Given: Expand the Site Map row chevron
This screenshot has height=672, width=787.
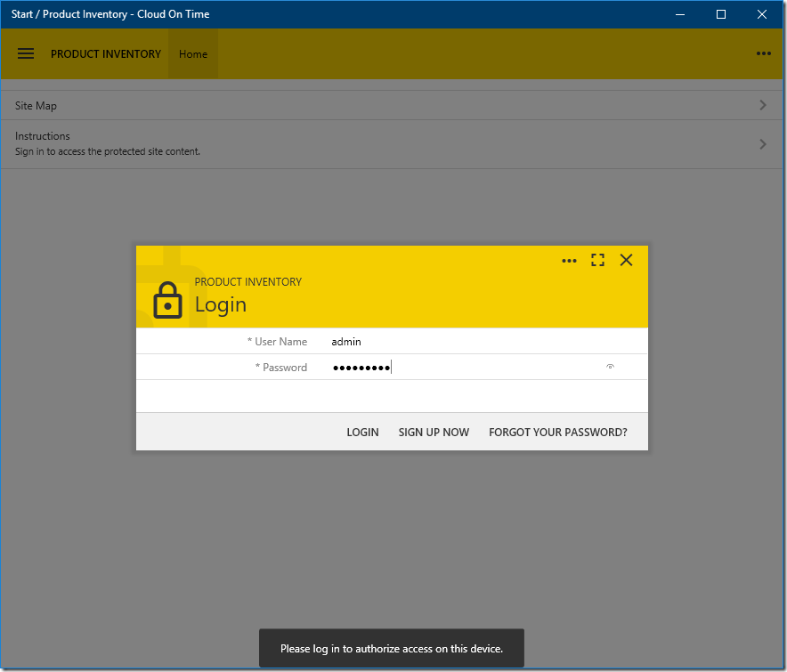Looking at the screenshot, I should (x=763, y=105).
